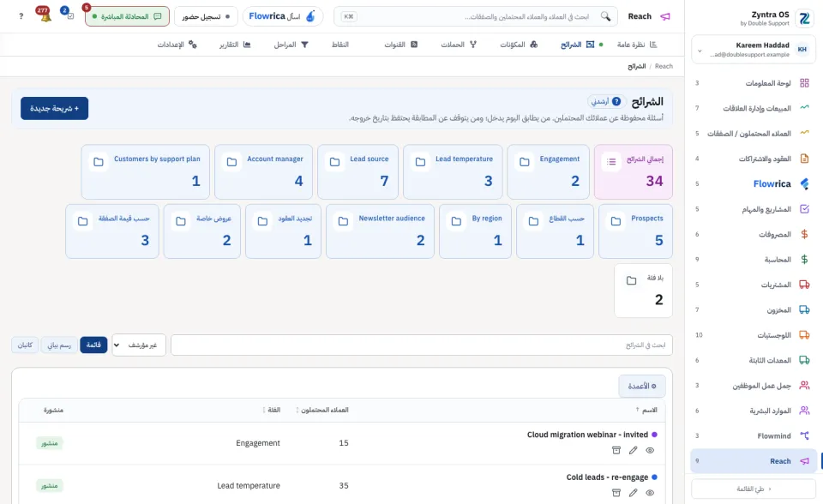The height and width of the screenshot is (504, 823).
Task: Click the purchases truck icon in sidebar
Action: (x=804, y=285)
